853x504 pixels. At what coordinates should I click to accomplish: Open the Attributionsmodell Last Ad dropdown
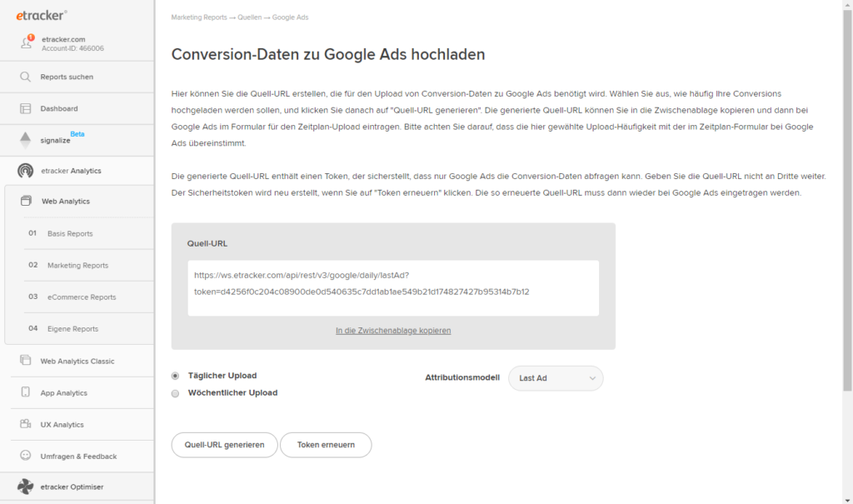[x=556, y=378]
